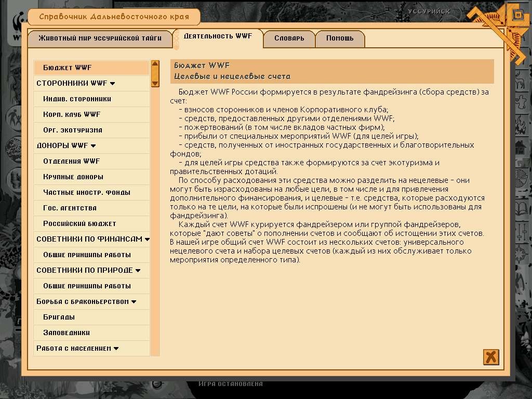Collapse the СТОРОННИКИ WWF section arrow
This screenshot has width=532, height=399.
pyautogui.click(x=113, y=84)
